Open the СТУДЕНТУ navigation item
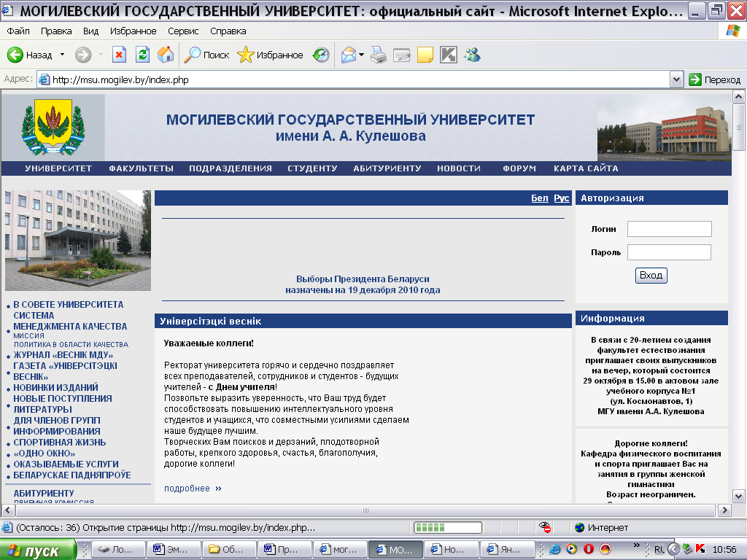The height and width of the screenshot is (560, 747). [312, 168]
